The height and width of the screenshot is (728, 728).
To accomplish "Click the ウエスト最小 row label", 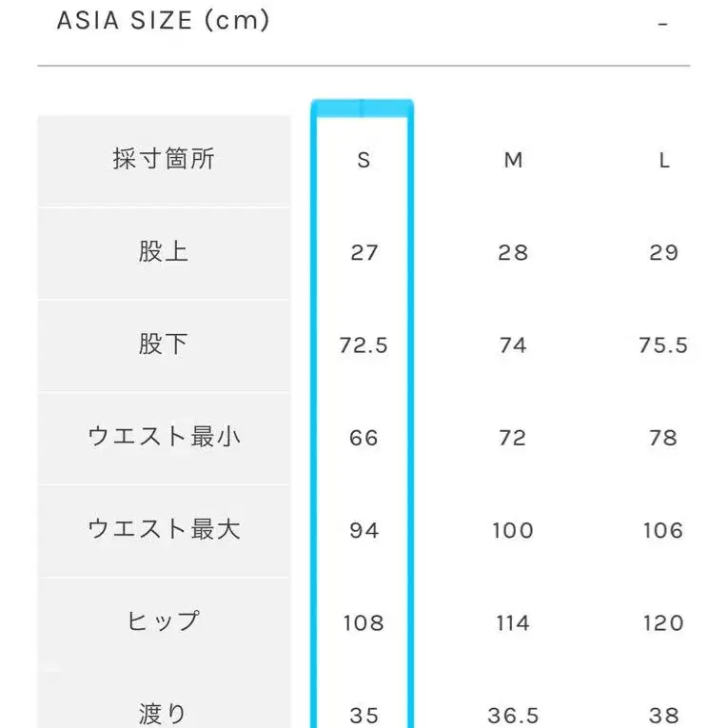I will point(164,438).
